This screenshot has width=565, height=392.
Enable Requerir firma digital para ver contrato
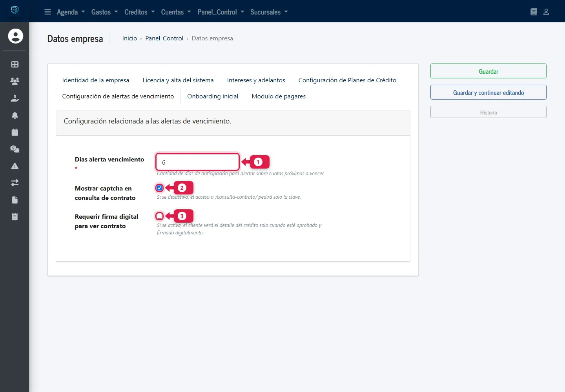[160, 216]
